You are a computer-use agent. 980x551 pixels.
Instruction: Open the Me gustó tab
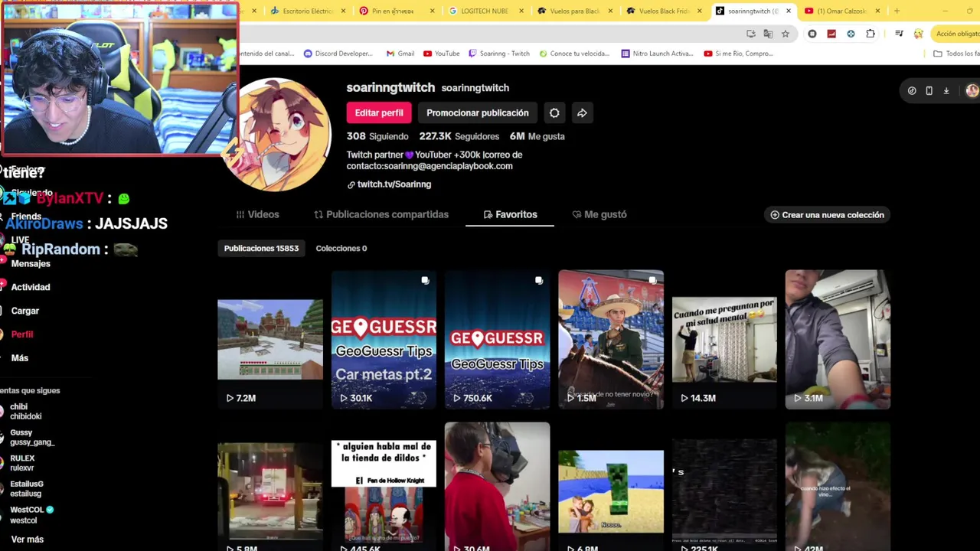point(599,214)
